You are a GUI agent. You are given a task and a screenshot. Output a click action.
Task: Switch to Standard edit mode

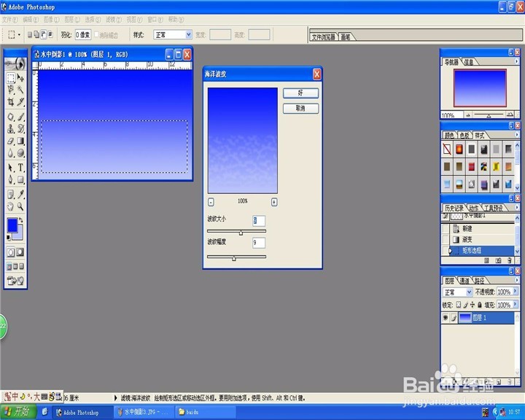click(11, 252)
